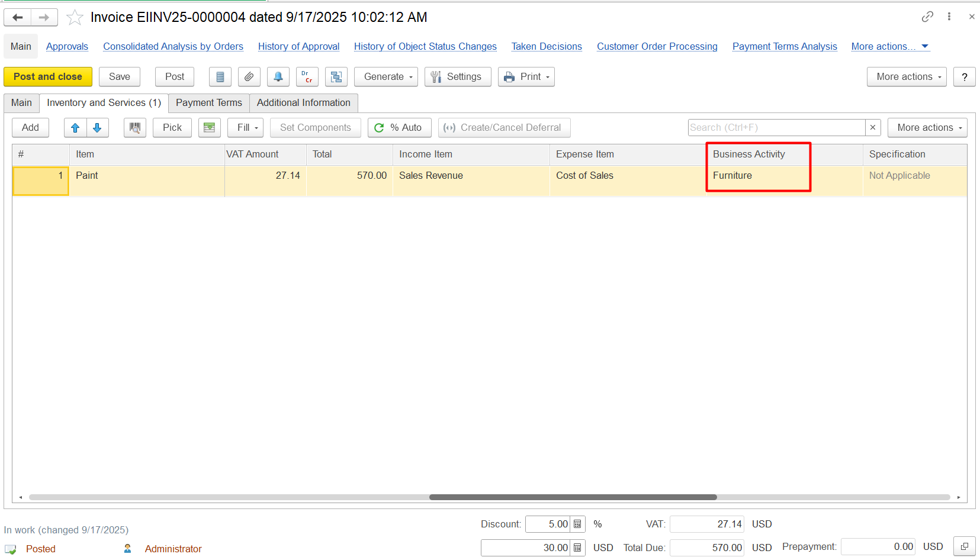Move row down with blue arrow
The height and width of the screenshot is (557, 980).
pyautogui.click(x=97, y=128)
